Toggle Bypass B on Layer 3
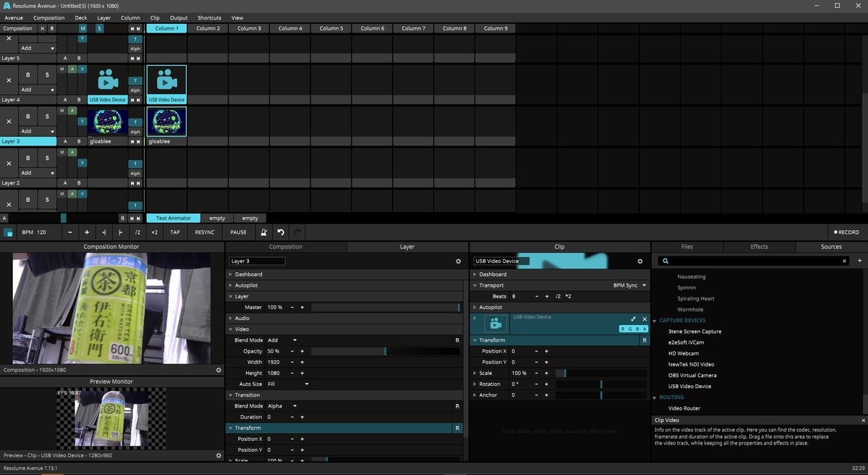This screenshot has height=475, width=868. click(x=28, y=116)
